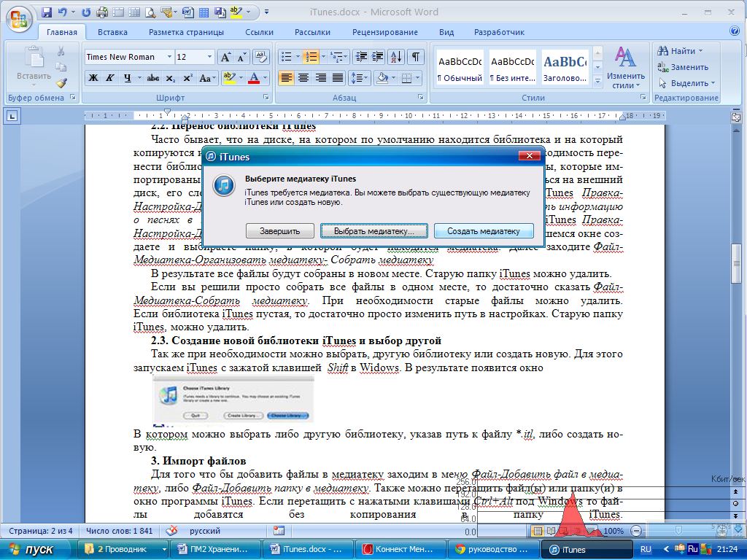Click the Sort A-Я icon
The width and height of the screenshot is (747, 560).
coord(396,57)
